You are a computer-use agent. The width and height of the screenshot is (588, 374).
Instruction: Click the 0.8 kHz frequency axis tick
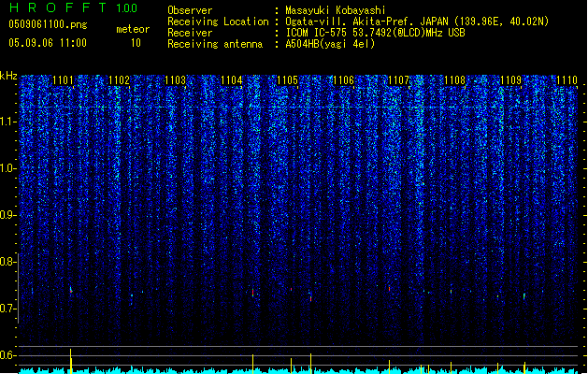pyautogui.click(x=8, y=262)
